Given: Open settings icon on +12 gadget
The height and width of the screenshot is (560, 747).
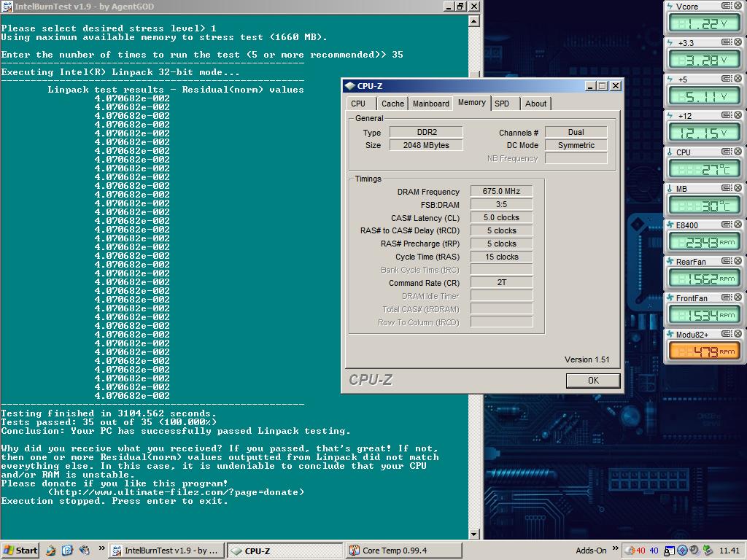Looking at the screenshot, I should pyautogui.click(x=727, y=115).
